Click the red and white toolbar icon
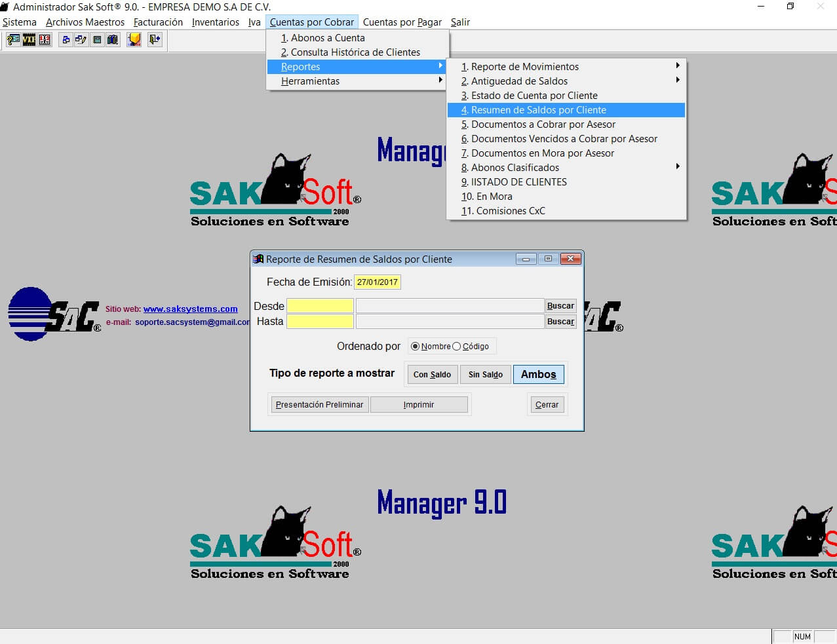Viewport: 837px width, 644px height. tap(45, 40)
